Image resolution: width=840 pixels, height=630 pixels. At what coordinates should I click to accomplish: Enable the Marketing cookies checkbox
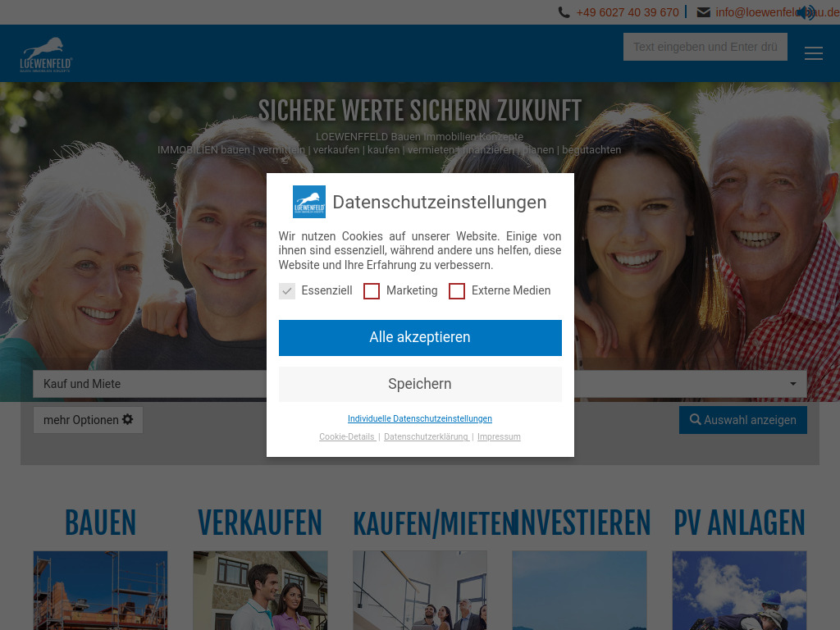coord(372,290)
